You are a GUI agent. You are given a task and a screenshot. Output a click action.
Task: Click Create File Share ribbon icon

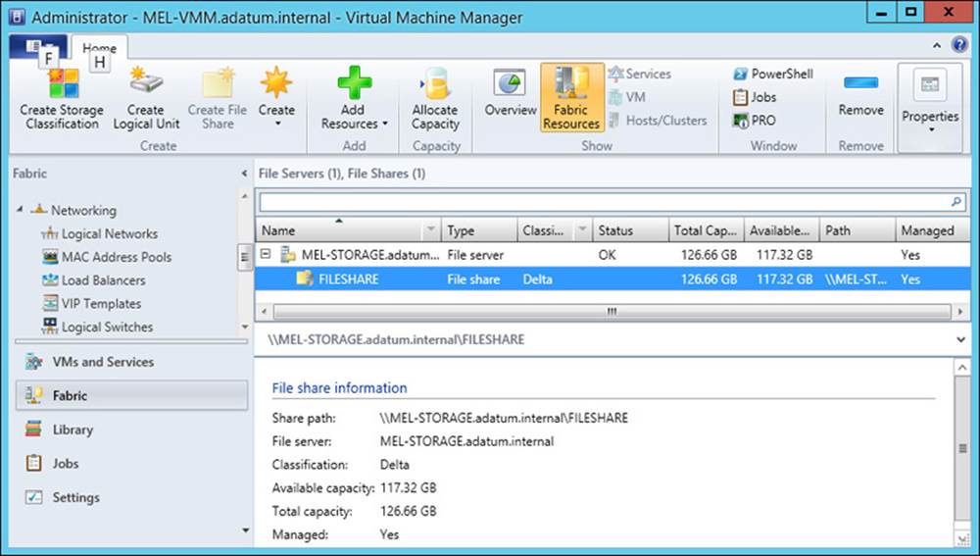(x=218, y=99)
